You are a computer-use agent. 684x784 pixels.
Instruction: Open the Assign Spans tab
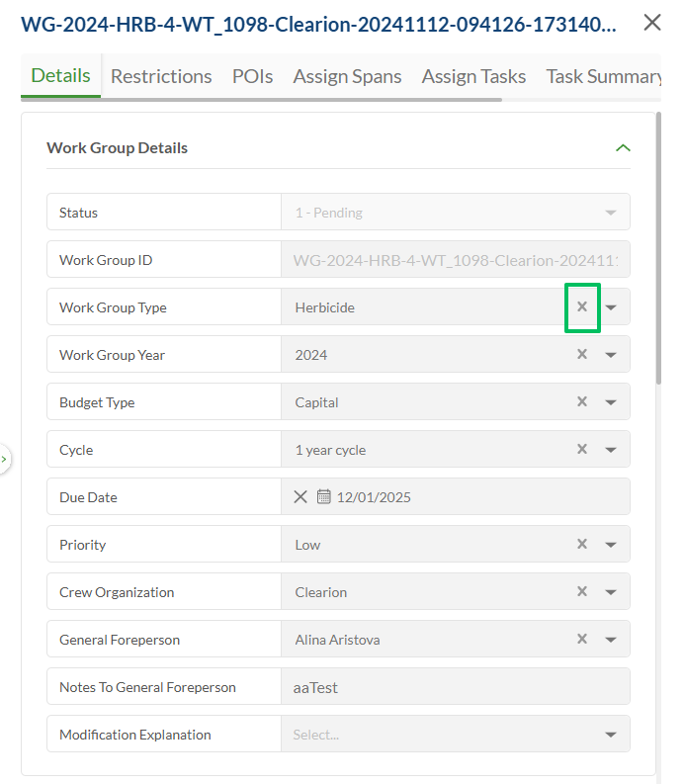347,76
